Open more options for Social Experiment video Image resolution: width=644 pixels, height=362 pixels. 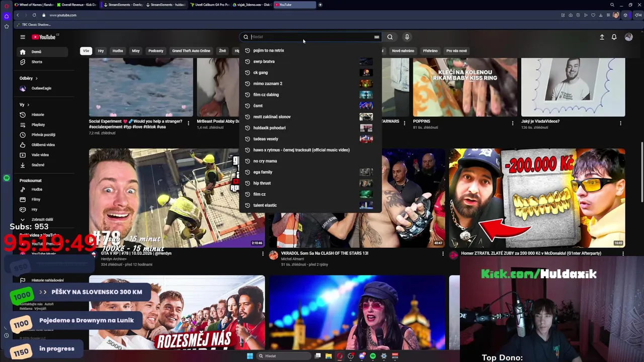click(189, 123)
